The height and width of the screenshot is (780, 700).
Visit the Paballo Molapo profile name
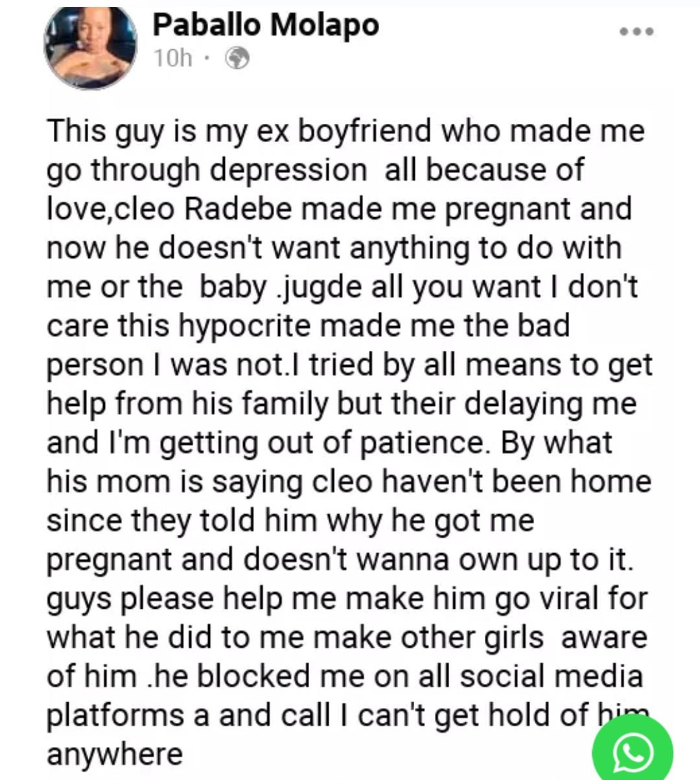[266, 25]
